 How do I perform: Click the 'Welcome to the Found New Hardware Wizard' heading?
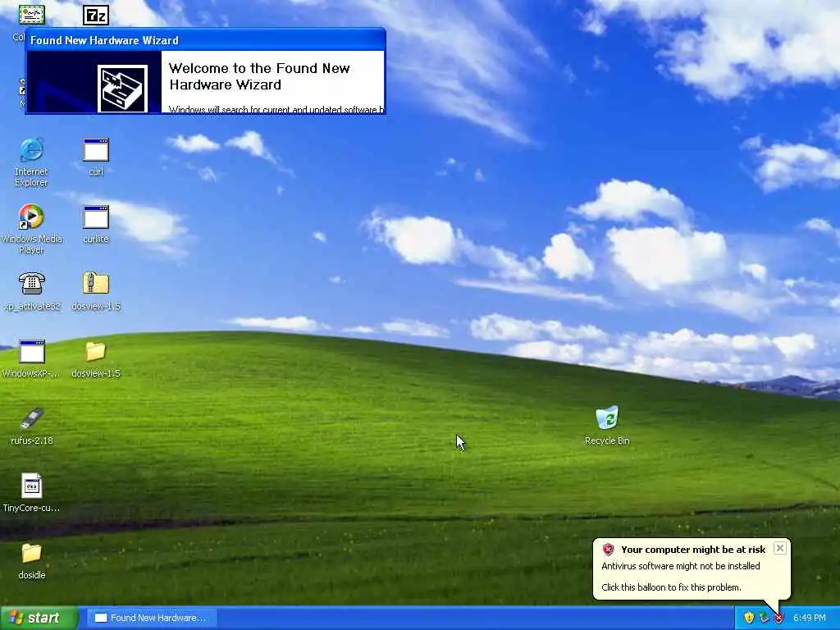click(259, 76)
